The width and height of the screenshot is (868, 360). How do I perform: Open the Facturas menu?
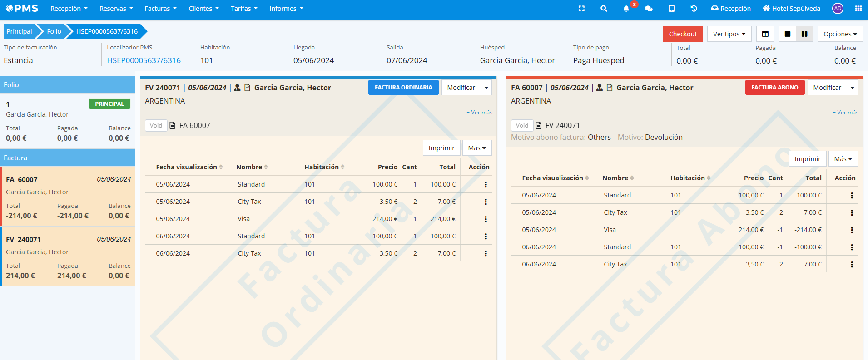[x=160, y=9]
